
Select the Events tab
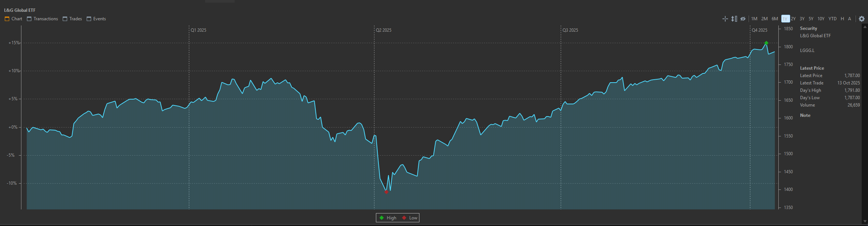(x=96, y=19)
